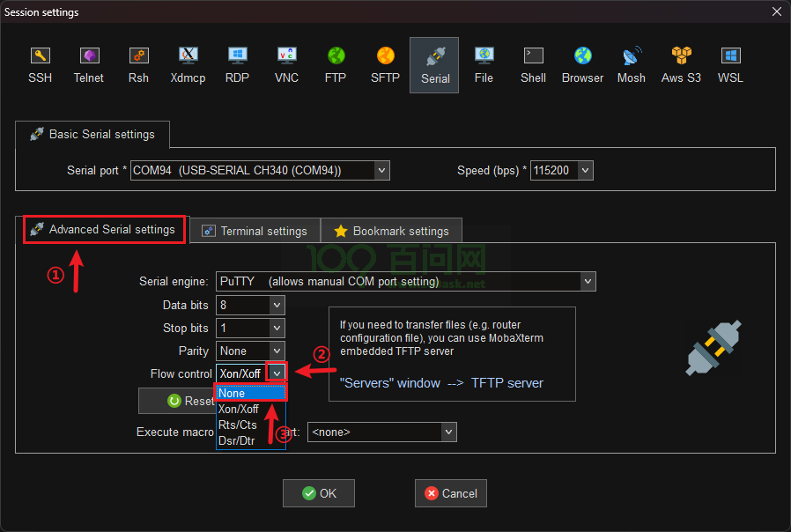Select the WSL session icon
Image resolution: width=791 pixels, height=532 pixels.
[x=730, y=64]
